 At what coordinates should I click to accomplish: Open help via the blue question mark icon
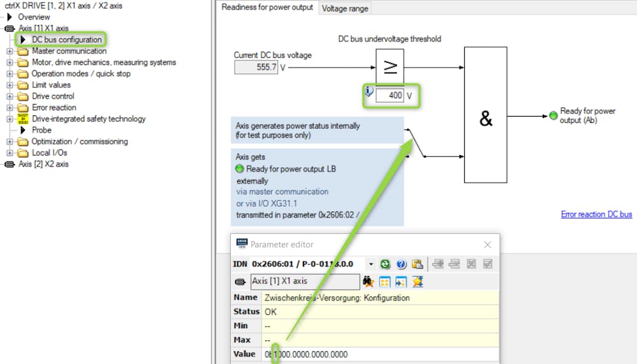[401, 264]
